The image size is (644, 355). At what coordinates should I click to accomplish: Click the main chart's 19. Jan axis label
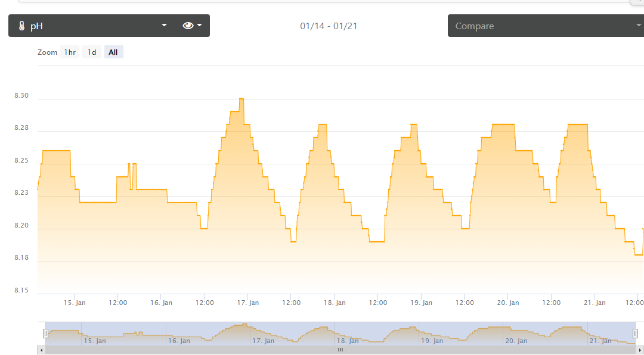pos(422,303)
